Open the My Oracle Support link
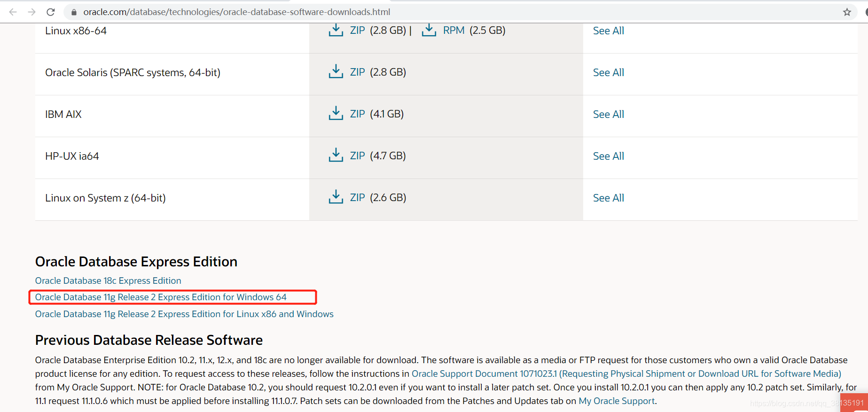The image size is (868, 412). tap(617, 401)
